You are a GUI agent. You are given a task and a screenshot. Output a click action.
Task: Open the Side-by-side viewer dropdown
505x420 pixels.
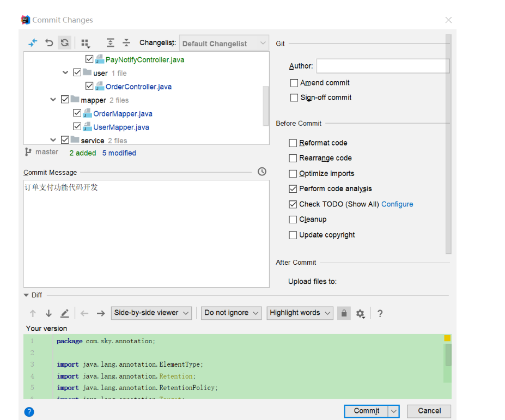coord(151,313)
